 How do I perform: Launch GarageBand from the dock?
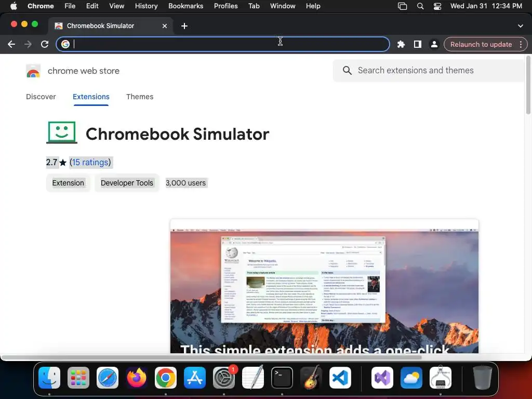click(311, 378)
